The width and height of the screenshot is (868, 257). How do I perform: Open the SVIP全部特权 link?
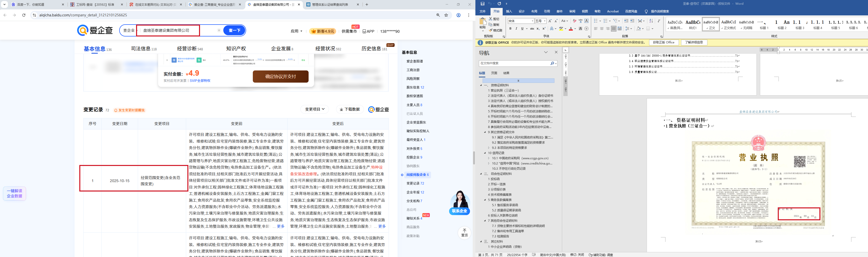coord(200,81)
